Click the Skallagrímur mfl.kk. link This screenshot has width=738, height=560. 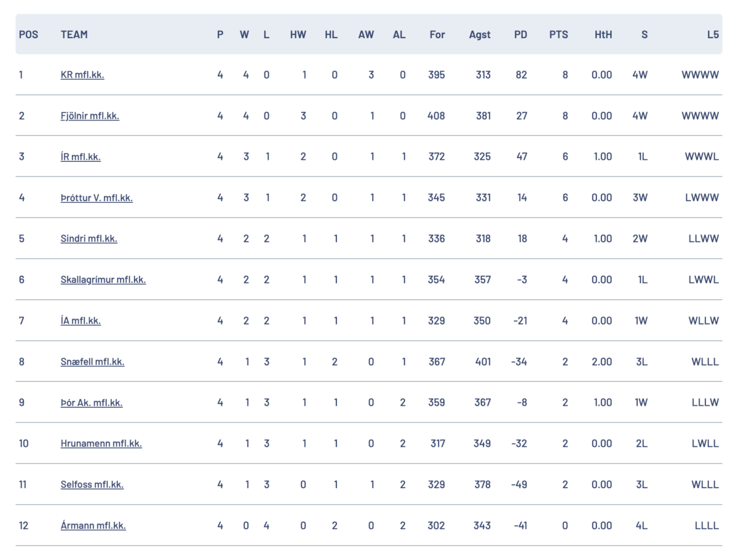point(103,280)
